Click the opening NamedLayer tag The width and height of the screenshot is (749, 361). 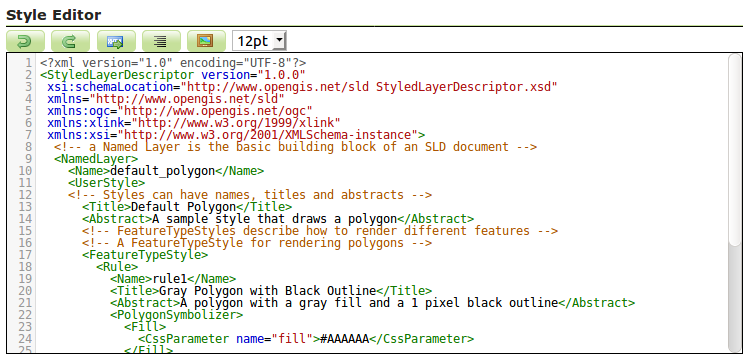coord(96,159)
